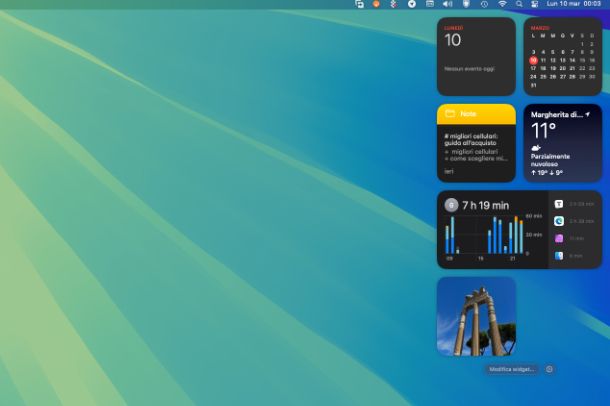610x406 pixels.
Task: Open Control Center icon in menu bar
Action: 535,4
